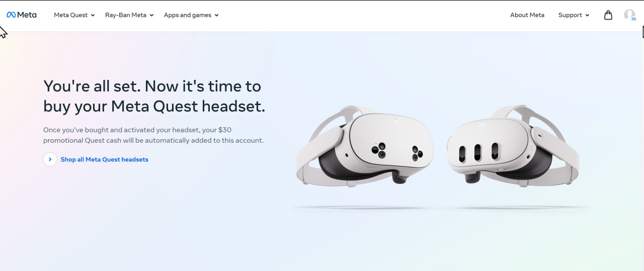This screenshot has width=644, height=271.
Task: Click the left headset with camera clusters
Action: point(364,146)
